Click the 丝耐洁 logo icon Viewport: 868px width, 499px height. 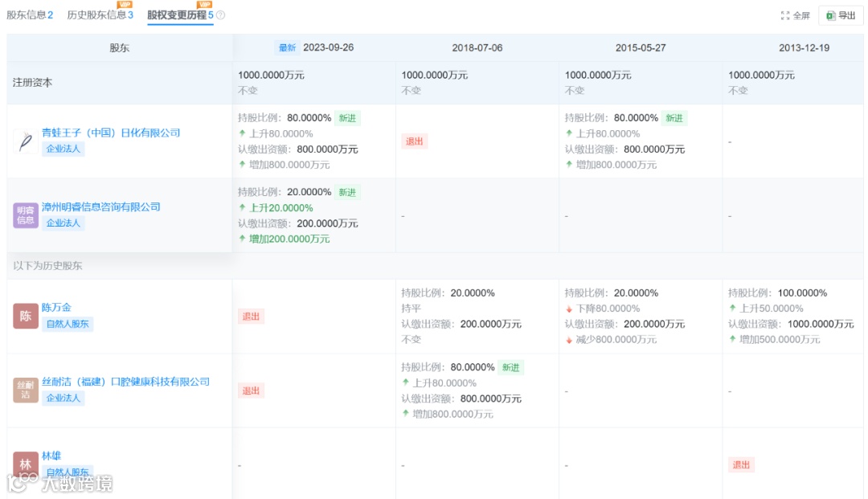pos(26,390)
